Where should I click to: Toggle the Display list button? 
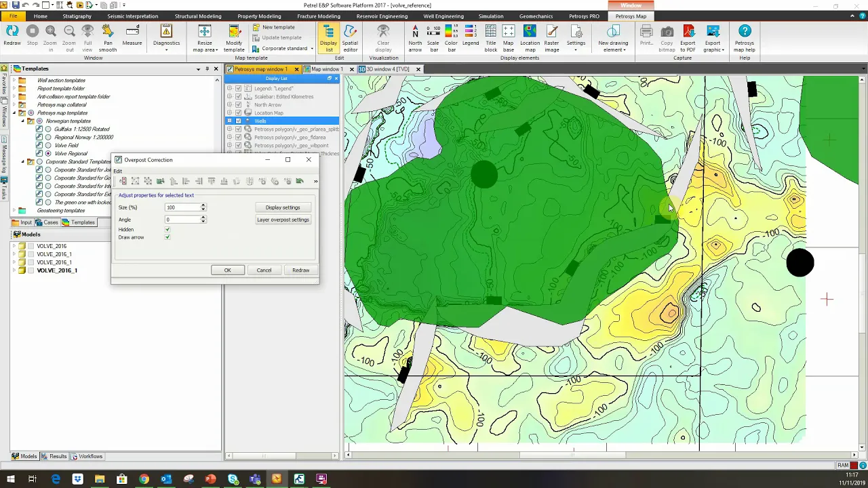pos(329,38)
